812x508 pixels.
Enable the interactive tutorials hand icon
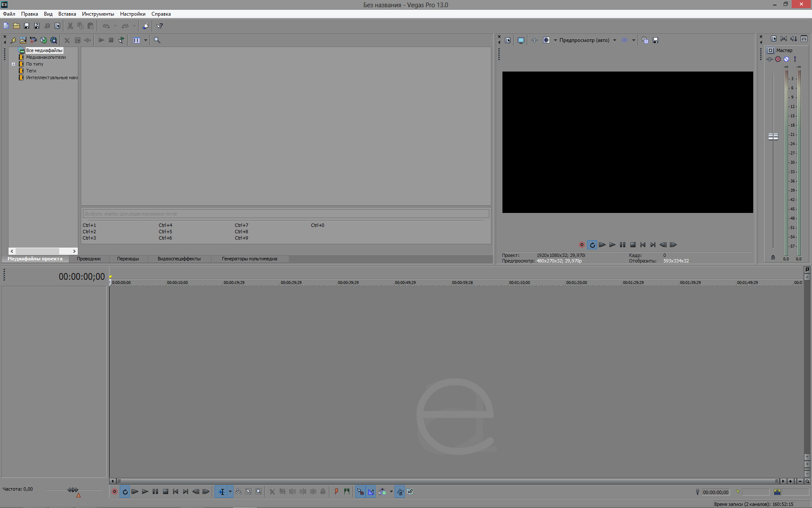click(145, 26)
